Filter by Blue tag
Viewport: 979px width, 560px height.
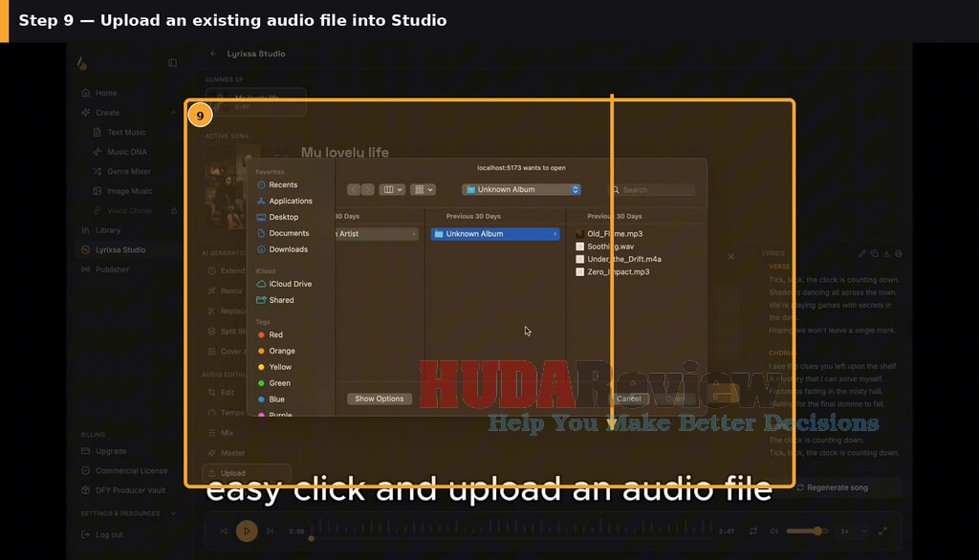tap(271, 399)
